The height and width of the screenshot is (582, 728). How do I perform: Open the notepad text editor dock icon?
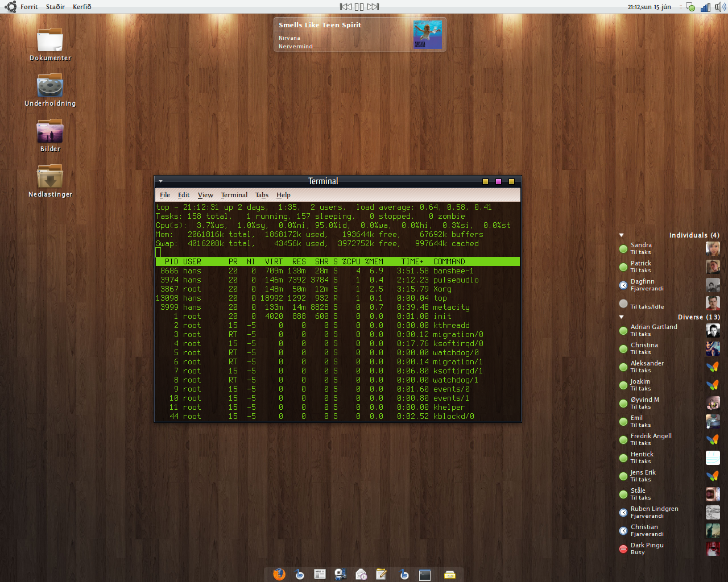click(x=382, y=574)
